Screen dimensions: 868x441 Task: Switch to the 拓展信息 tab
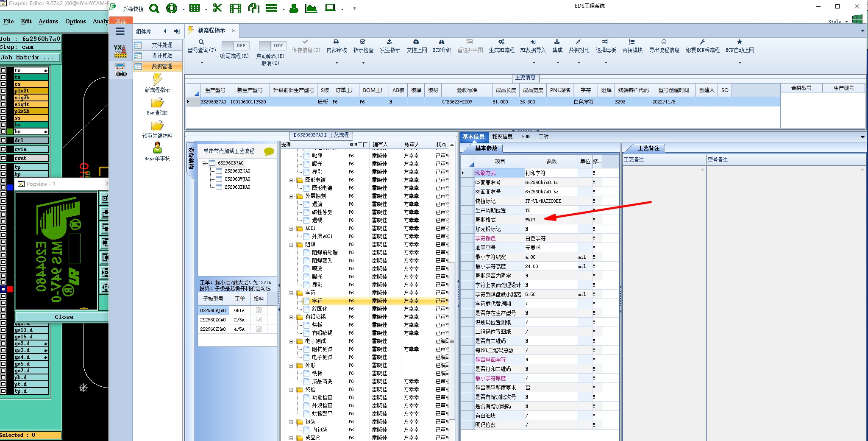[x=502, y=137]
